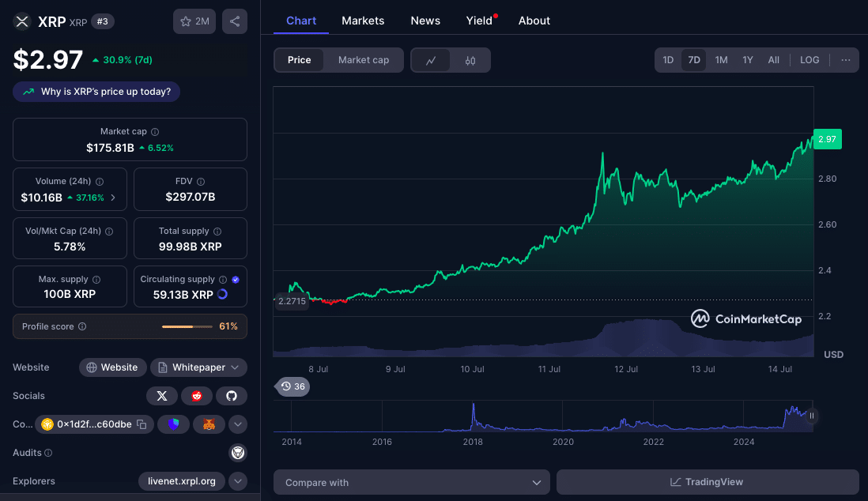The height and width of the screenshot is (501, 868).
Task: Click the XRP coin logo icon
Action: (x=22, y=21)
